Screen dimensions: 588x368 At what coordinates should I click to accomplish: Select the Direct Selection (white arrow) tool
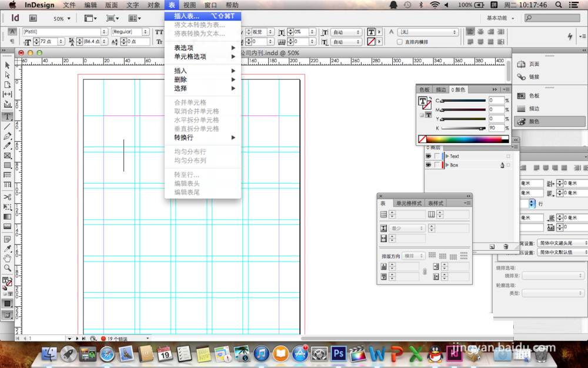[7, 75]
